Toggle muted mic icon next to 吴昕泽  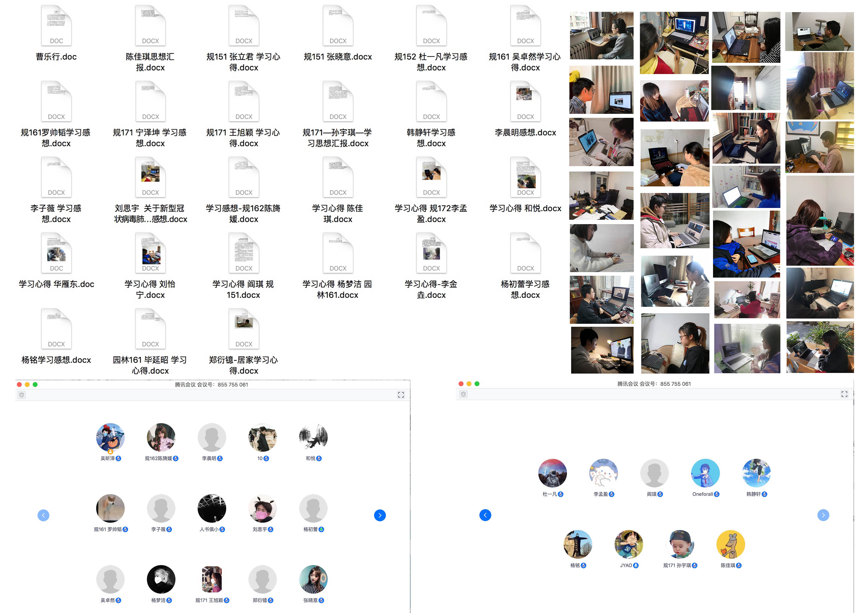click(119, 458)
